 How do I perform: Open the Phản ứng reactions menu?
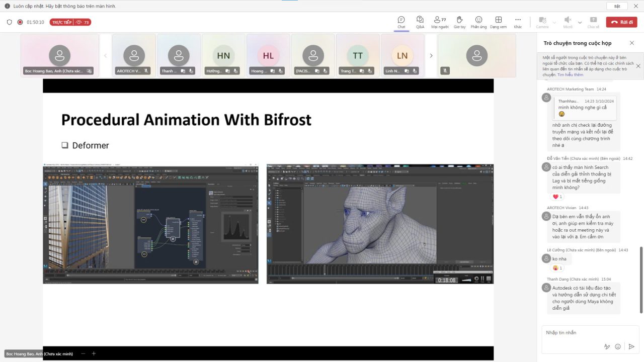tap(478, 22)
